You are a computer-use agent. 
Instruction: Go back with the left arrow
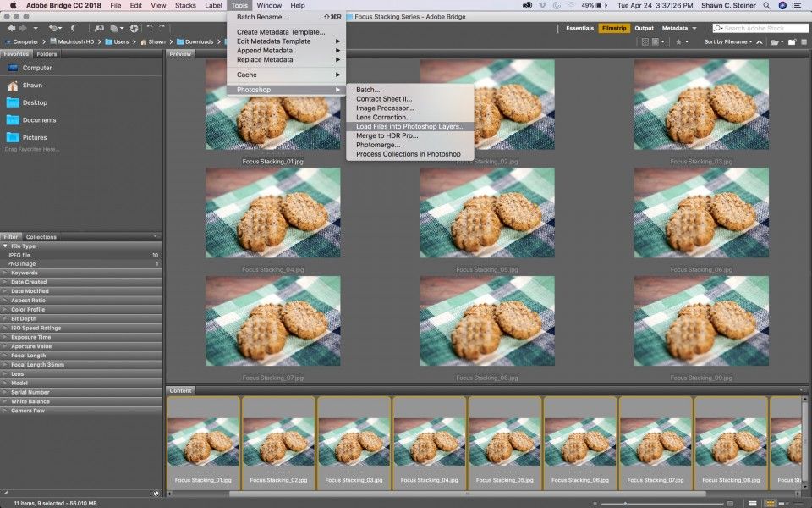[x=11, y=28]
